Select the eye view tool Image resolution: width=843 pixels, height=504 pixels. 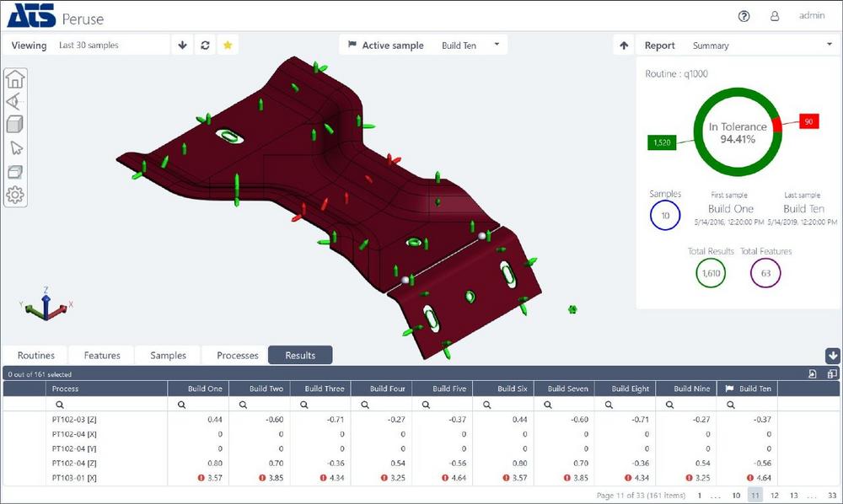click(15, 101)
